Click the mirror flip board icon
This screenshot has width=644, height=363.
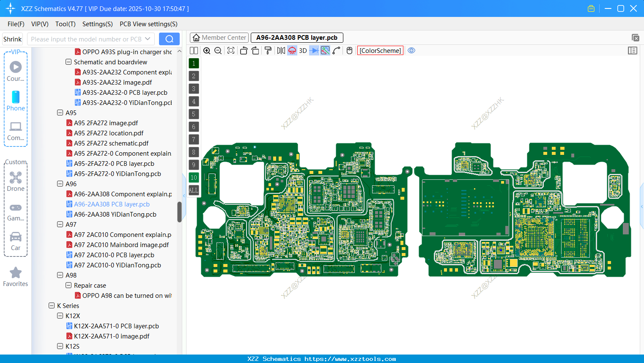point(280,50)
